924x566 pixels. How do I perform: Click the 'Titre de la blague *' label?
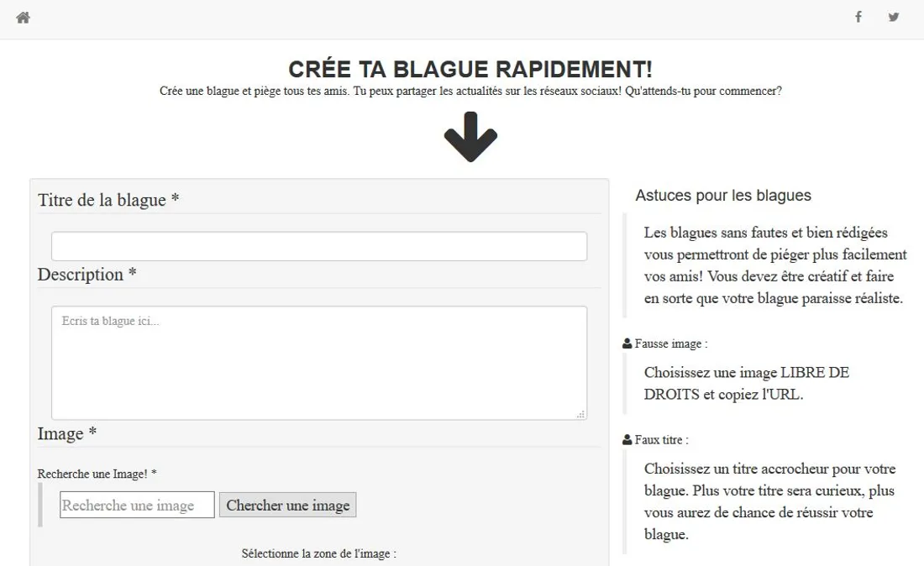point(108,200)
